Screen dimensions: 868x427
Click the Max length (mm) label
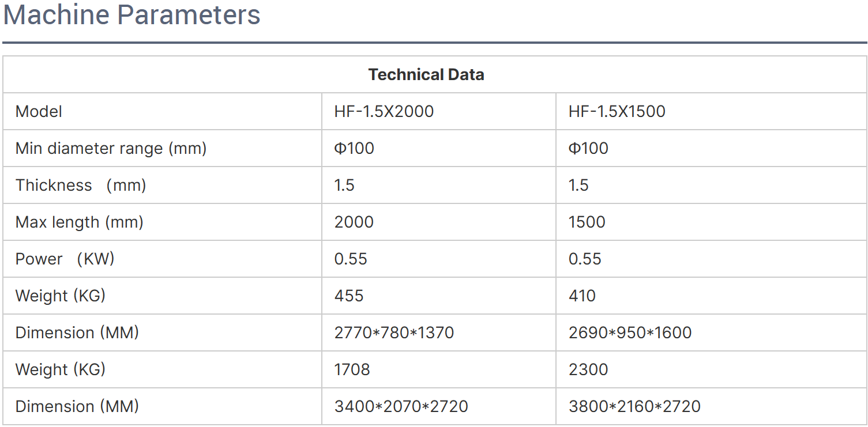[x=80, y=222]
